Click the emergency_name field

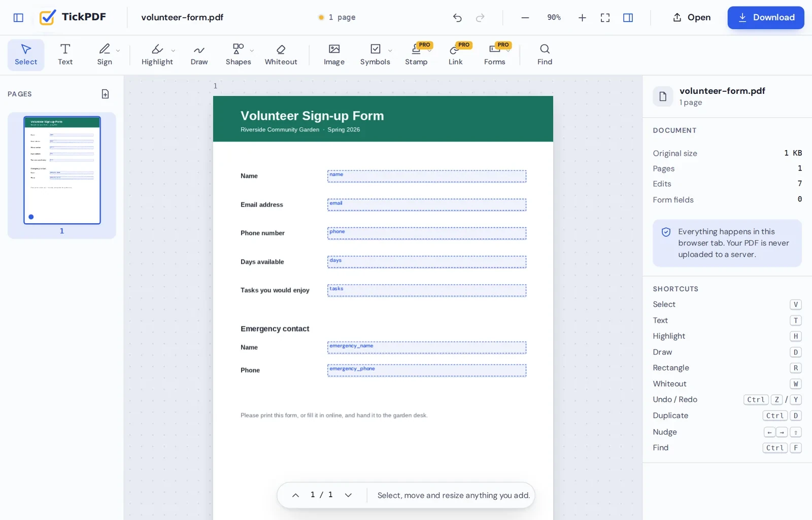(427, 348)
